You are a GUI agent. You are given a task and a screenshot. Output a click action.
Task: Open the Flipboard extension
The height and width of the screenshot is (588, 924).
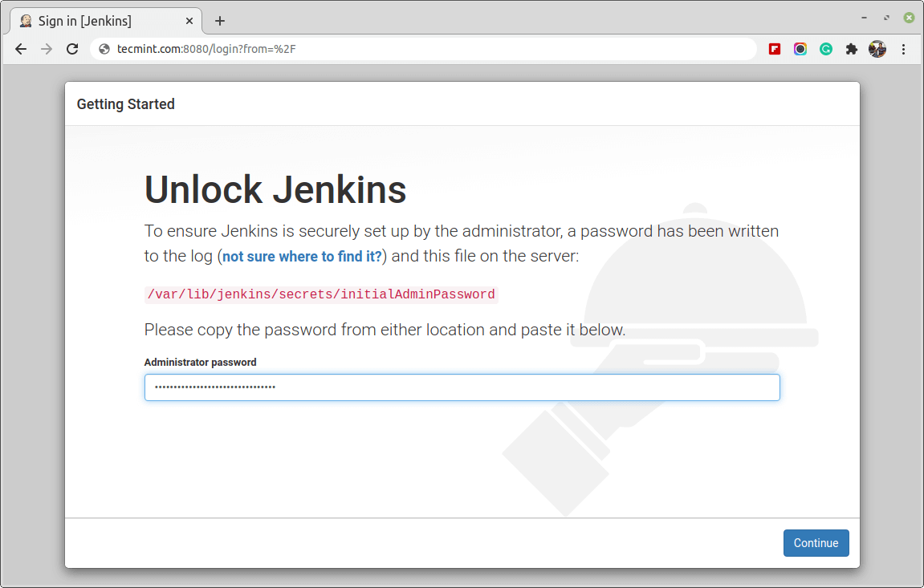coord(775,49)
